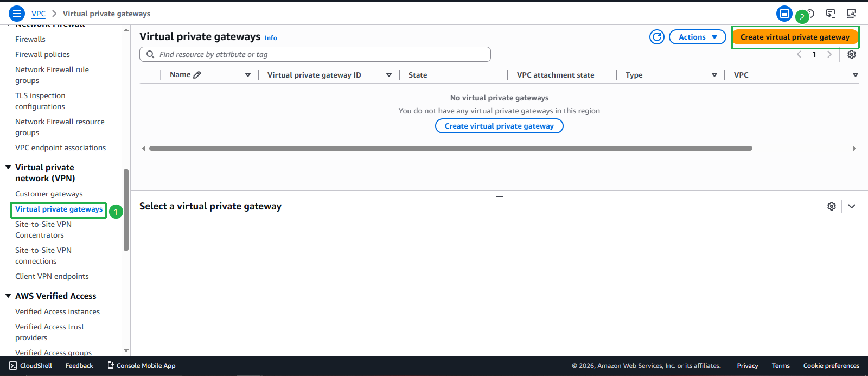Click page number 1 in pagination

pyautogui.click(x=814, y=54)
